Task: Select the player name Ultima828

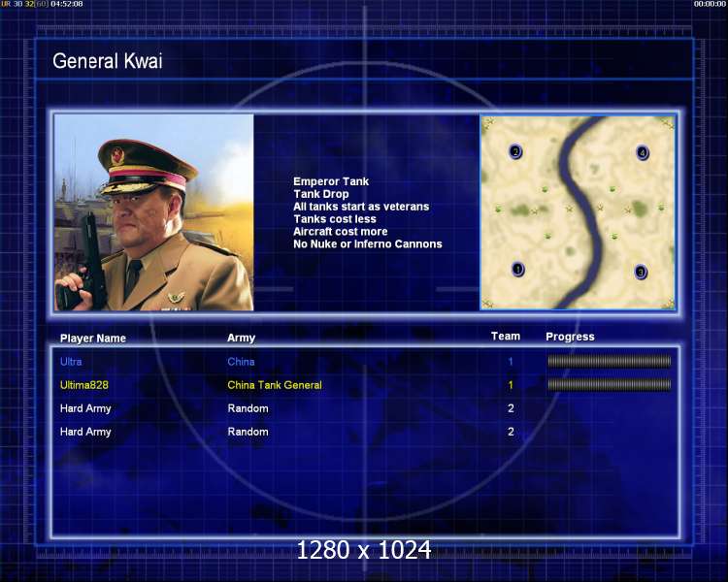Action: pyautogui.click(x=84, y=385)
